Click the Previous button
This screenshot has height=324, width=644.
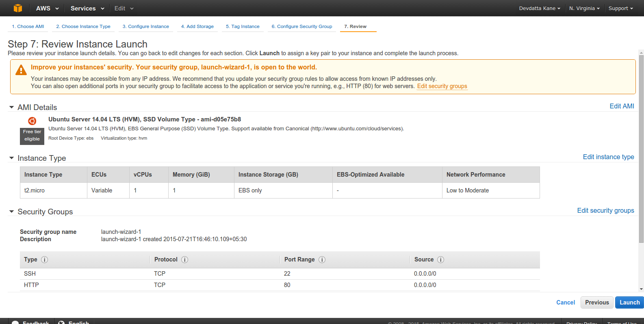coord(597,302)
